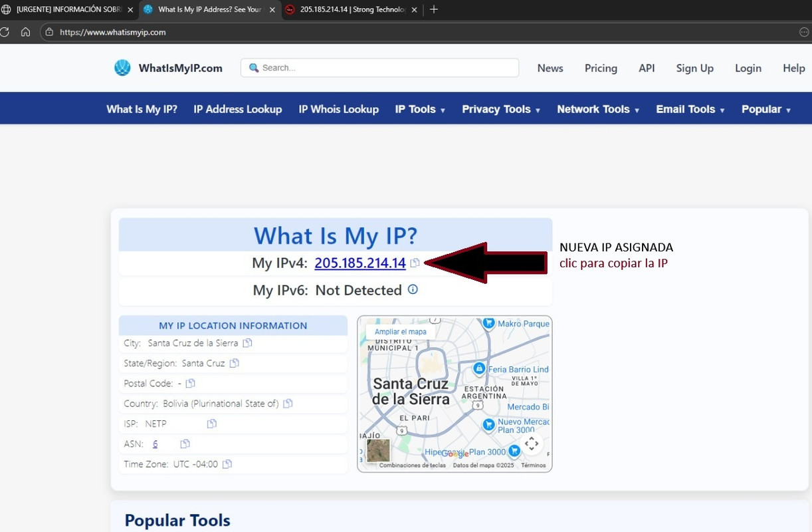Click the map camera controls icon
This screenshot has height=532, width=812.
tap(532, 444)
